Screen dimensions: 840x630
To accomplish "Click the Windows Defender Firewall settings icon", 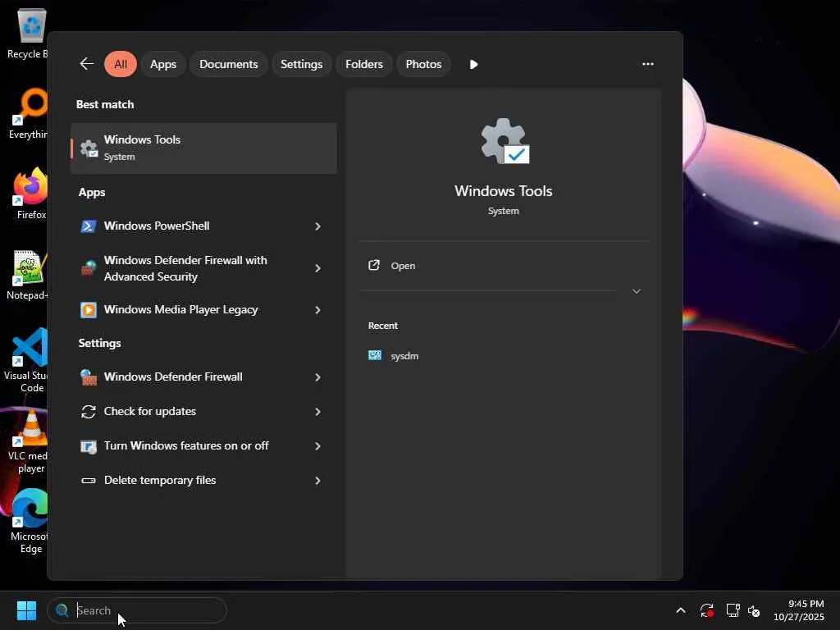I will pyautogui.click(x=89, y=377).
